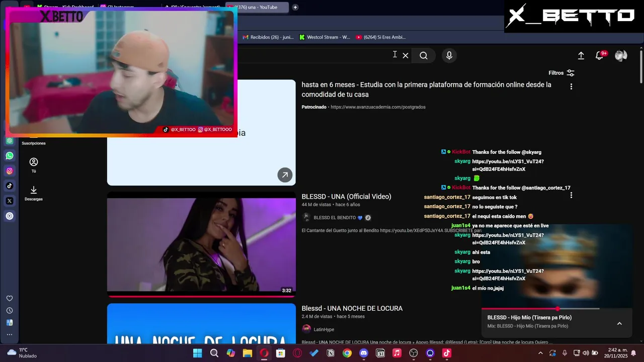Open File Explorer from taskbar
This screenshot has width=644, height=362.
(248, 353)
